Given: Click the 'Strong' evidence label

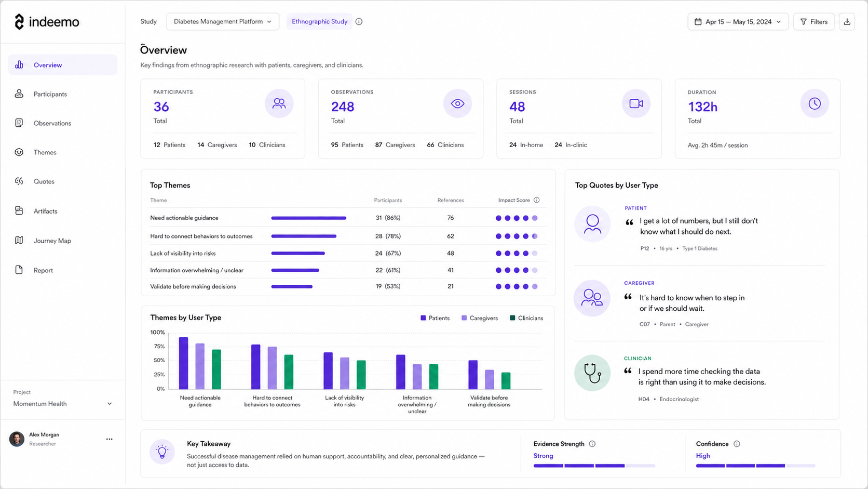Looking at the screenshot, I should coord(543,456).
